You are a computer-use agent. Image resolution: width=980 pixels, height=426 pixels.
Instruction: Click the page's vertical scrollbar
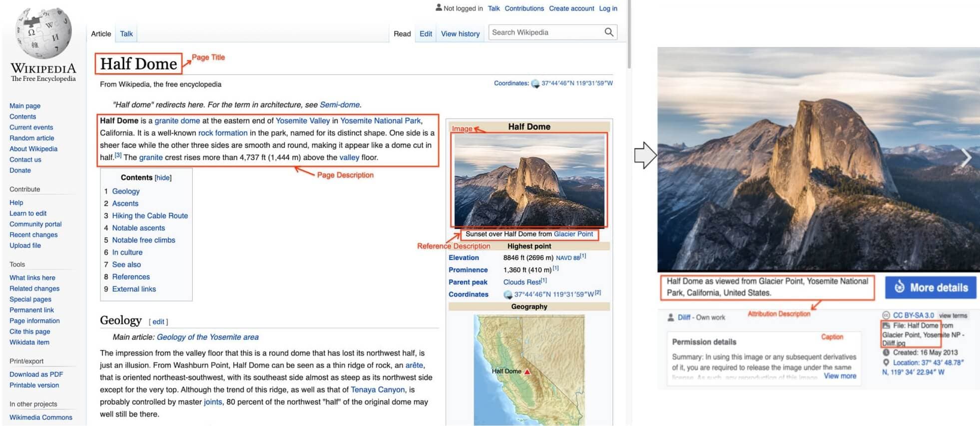629,35
